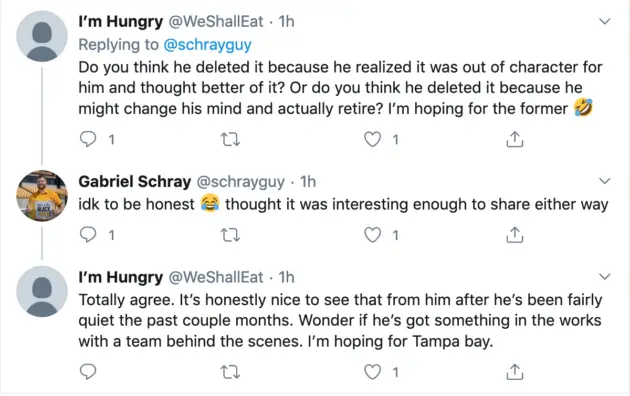The width and height of the screenshot is (630, 396).
Task: Reply to the Tampa bay tweet
Action: pos(88,372)
